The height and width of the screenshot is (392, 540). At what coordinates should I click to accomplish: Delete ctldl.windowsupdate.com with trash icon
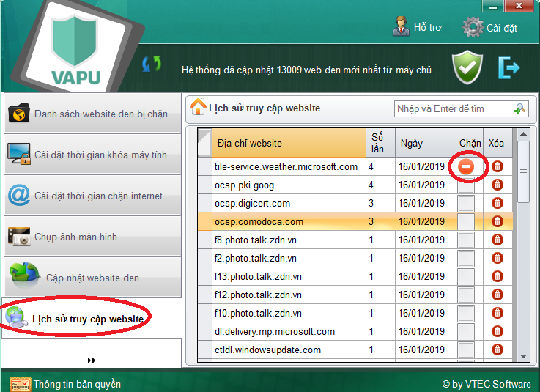click(x=498, y=349)
